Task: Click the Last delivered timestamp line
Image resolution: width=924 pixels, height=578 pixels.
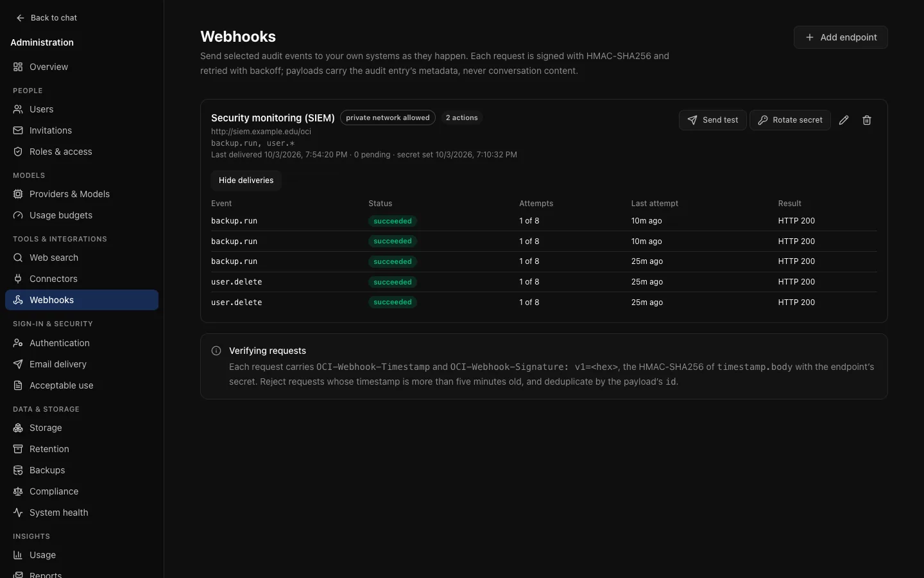Action: coord(364,155)
